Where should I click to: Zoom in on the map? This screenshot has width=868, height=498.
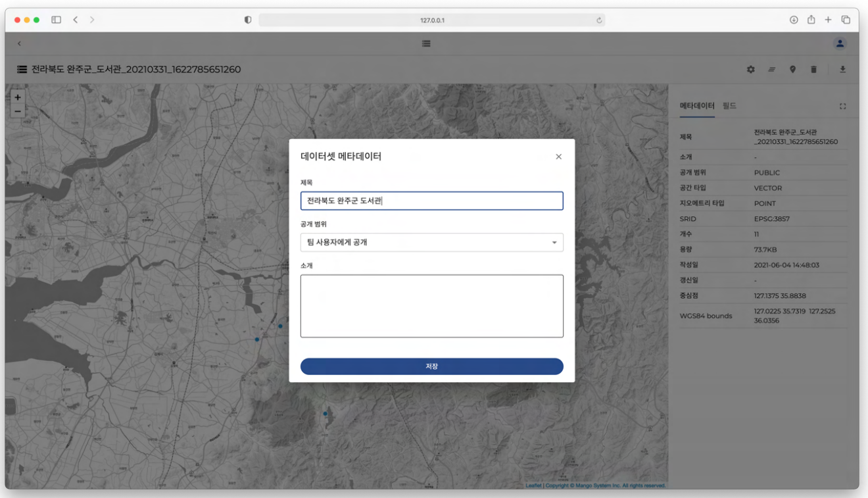pos(18,97)
